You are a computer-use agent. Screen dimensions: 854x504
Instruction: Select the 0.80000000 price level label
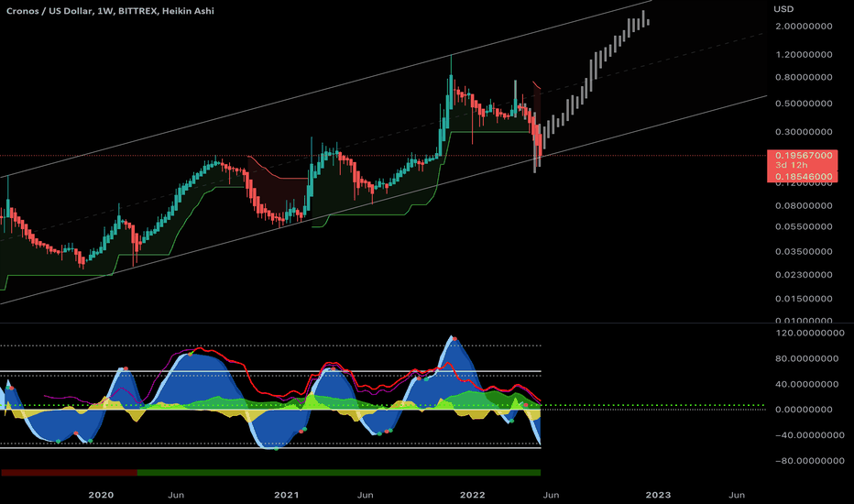pyautogui.click(x=804, y=77)
